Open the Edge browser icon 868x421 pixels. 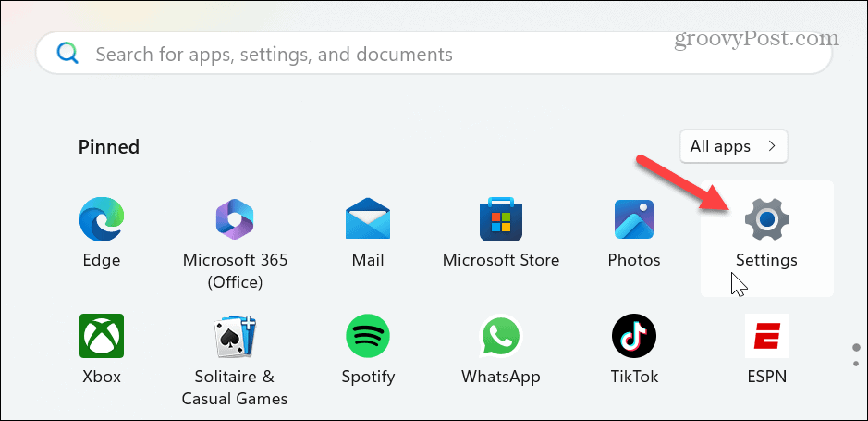102,219
